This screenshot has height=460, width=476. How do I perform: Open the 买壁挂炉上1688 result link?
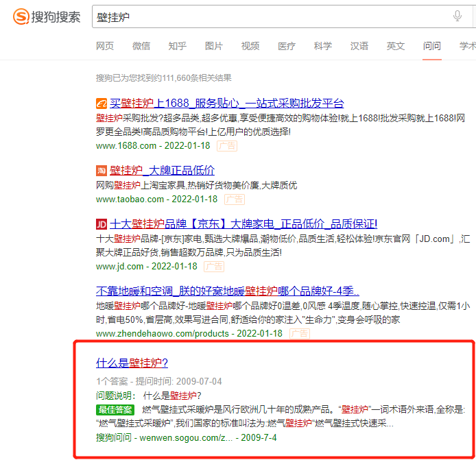click(227, 104)
